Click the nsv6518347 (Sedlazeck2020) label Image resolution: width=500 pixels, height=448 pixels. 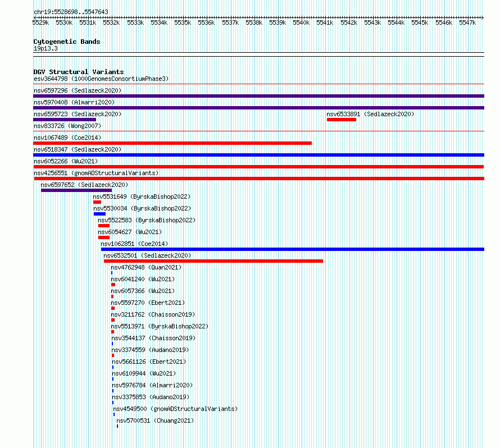(78, 149)
